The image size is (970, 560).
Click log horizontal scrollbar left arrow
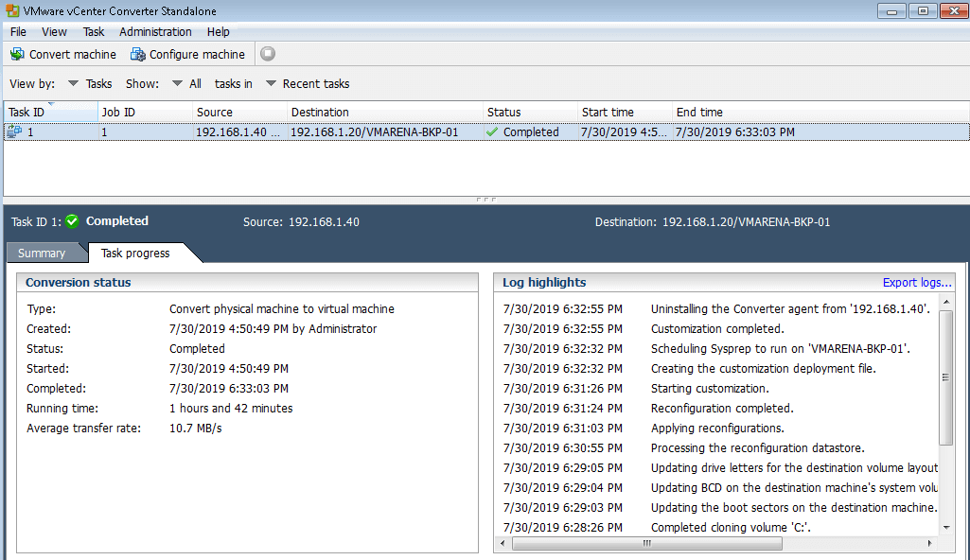coord(503,543)
